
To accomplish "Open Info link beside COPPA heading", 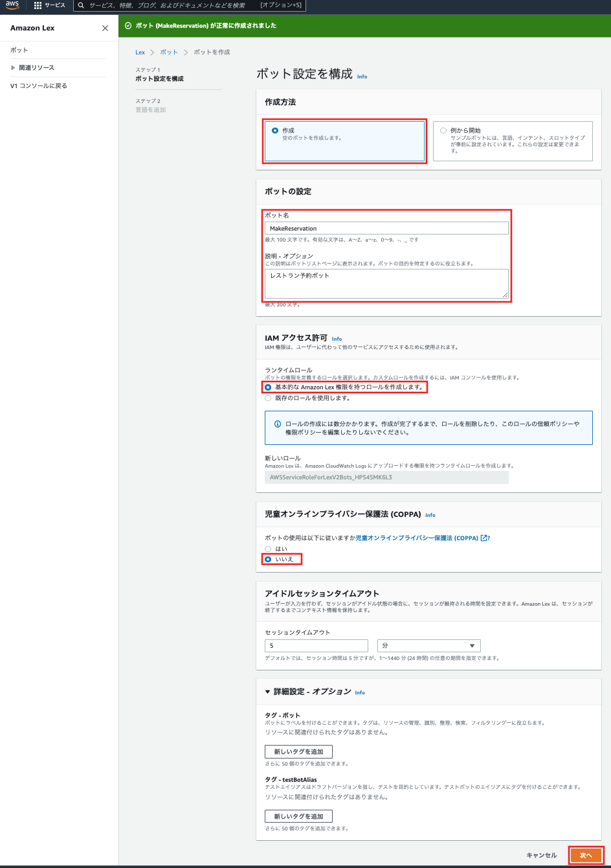I will pos(430,515).
